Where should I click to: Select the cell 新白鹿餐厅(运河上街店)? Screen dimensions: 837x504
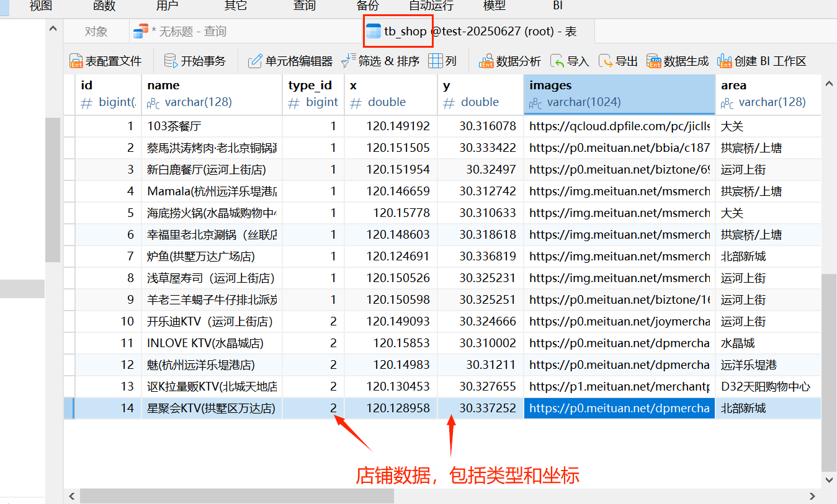pyautogui.click(x=212, y=169)
